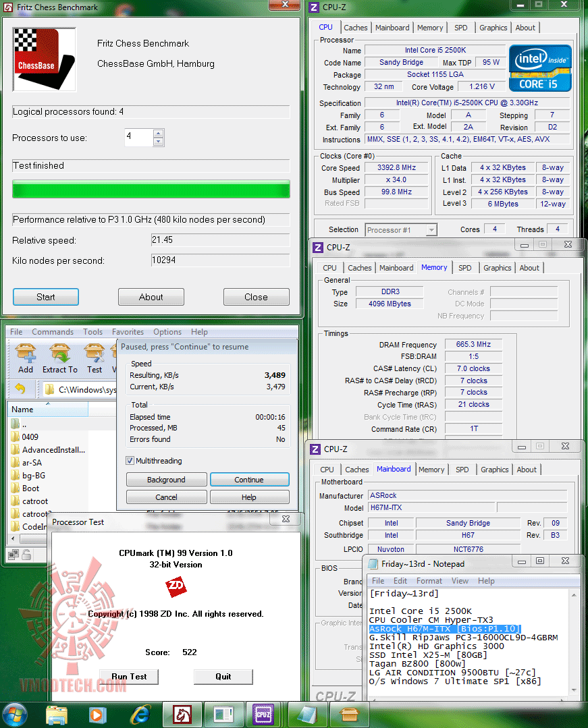Viewport: 588px width, 728px height.
Task: Open the SPD tab in top CPU-Z window
Action: point(460,28)
